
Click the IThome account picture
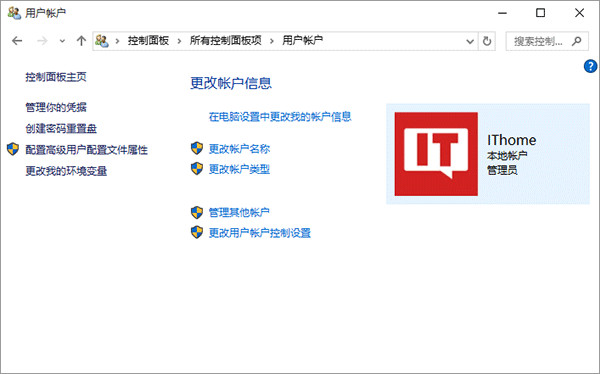pyautogui.click(x=436, y=154)
